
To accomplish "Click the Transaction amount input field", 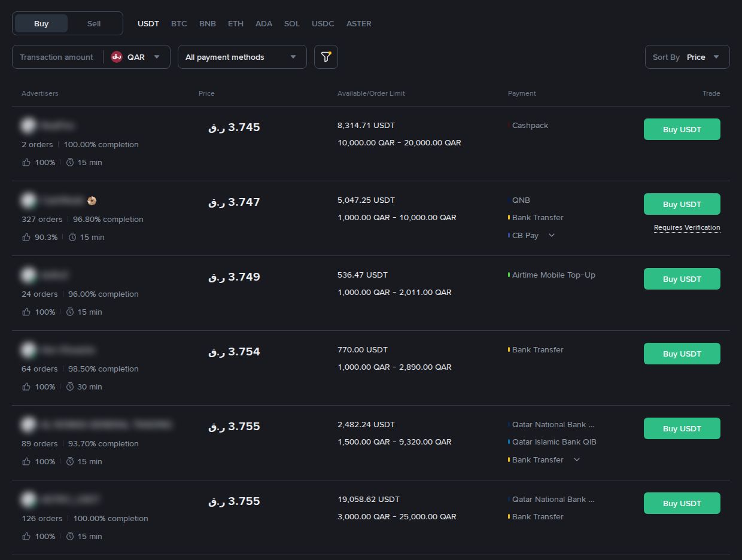I will point(56,57).
